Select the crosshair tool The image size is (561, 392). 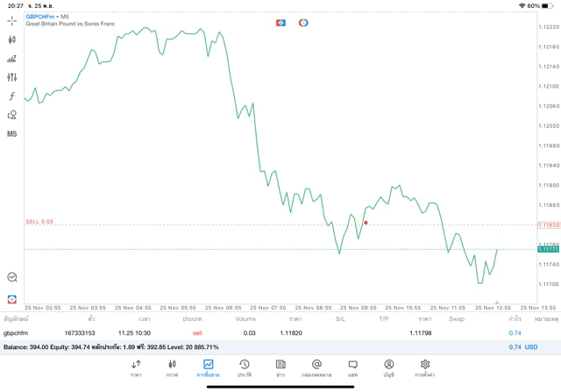click(x=12, y=20)
